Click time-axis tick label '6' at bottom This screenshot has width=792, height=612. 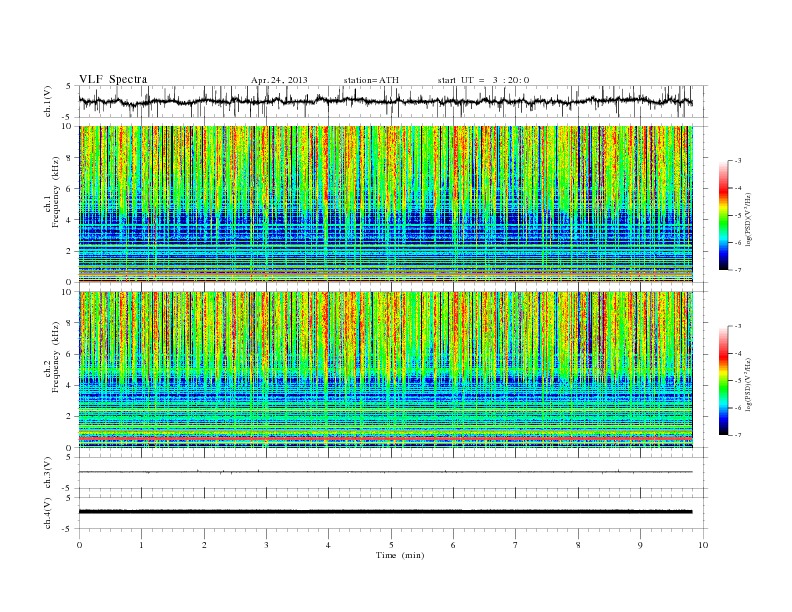pyautogui.click(x=453, y=545)
